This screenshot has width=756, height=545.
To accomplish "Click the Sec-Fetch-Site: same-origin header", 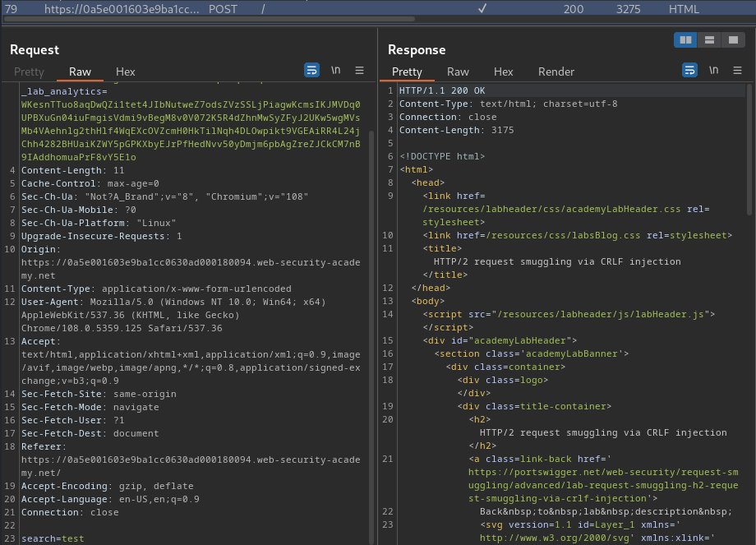I will 99,394.
